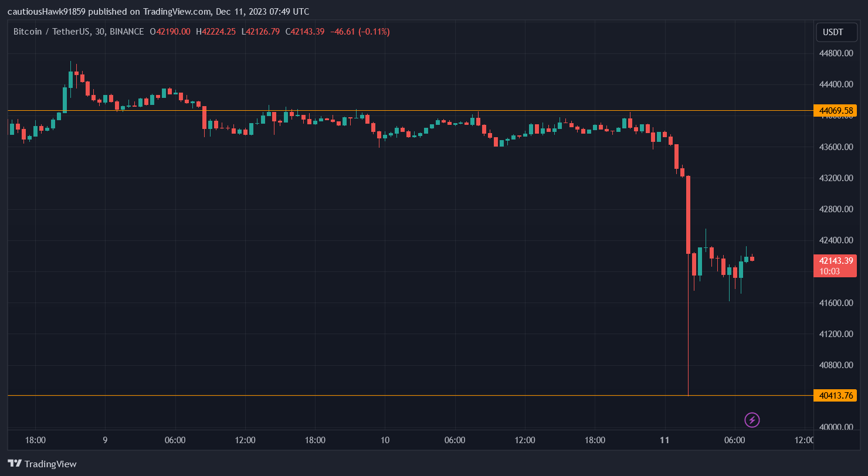Click the close value C42143.39
The width and height of the screenshot is (868, 476).
[305, 32]
